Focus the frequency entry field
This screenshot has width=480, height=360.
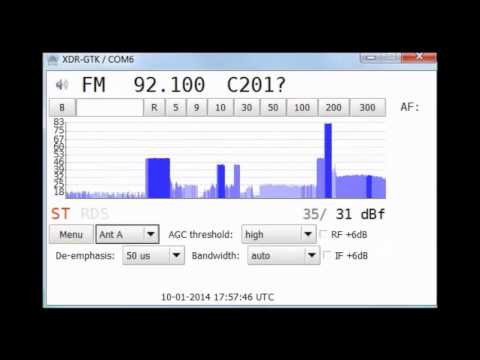pos(110,108)
